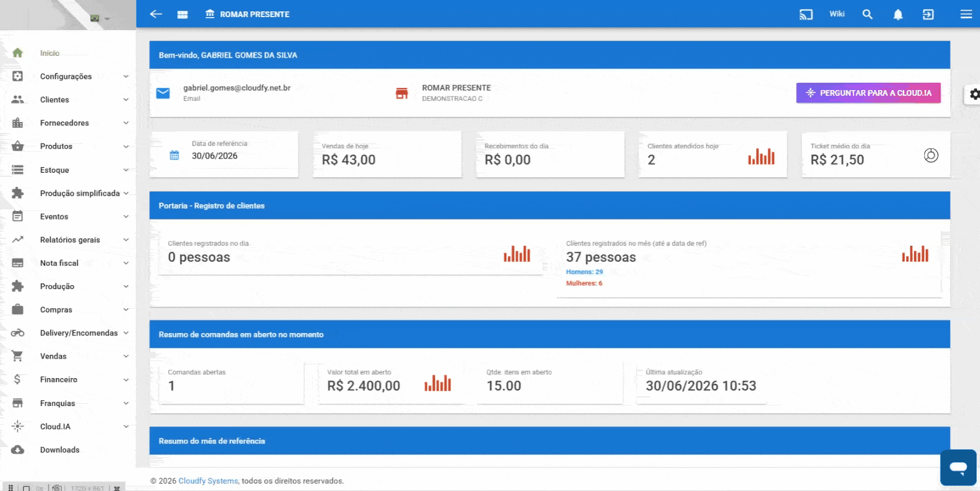Expand the Relatórios gerais chevron
Screen dimensions: 980x491
(126, 240)
